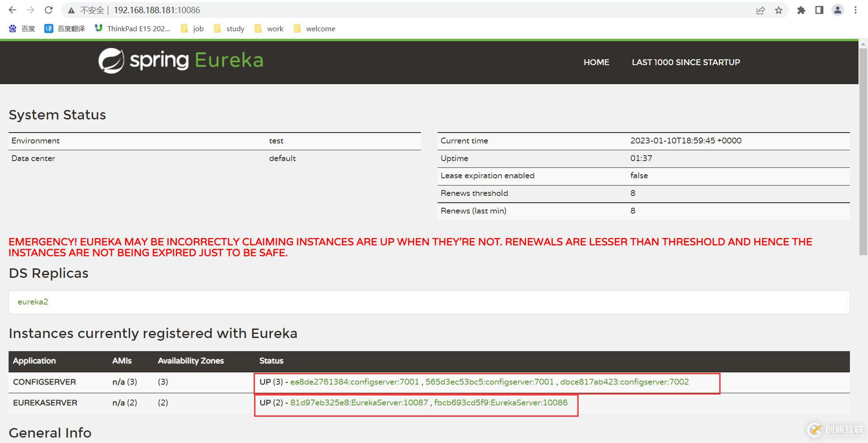Open the 百度翻译 bookmark
The width and height of the screenshot is (868, 443).
coord(65,29)
